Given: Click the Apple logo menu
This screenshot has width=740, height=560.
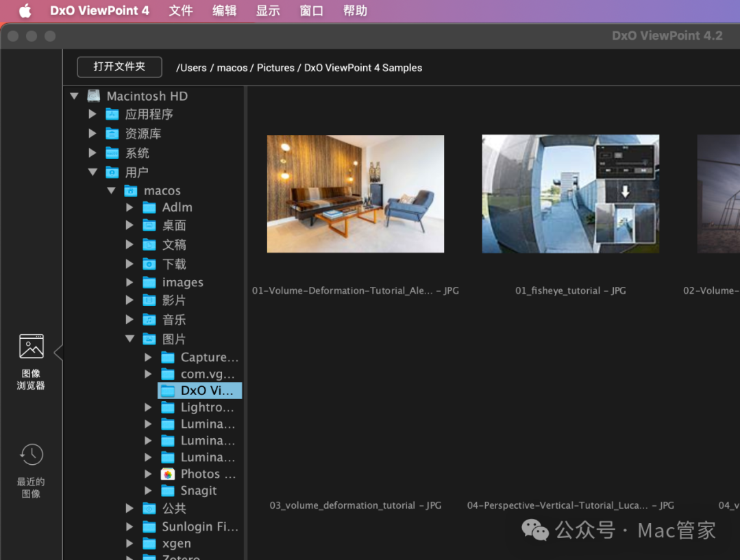Looking at the screenshot, I should tap(25, 11).
